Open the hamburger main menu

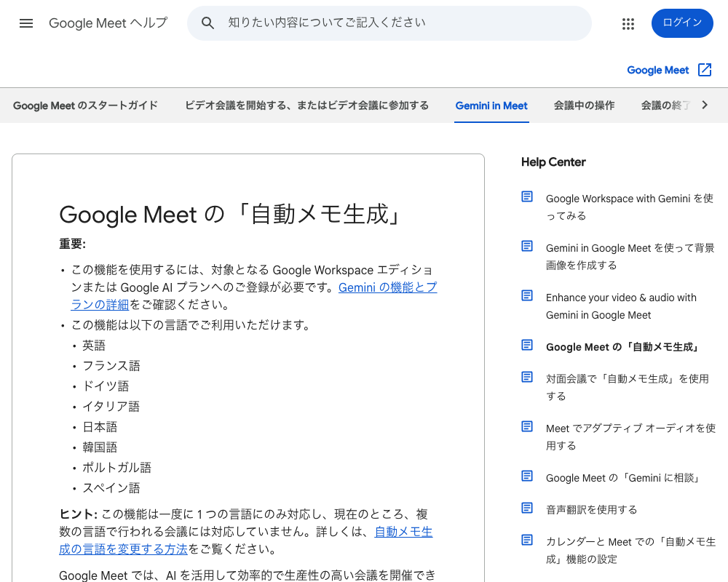[26, 23]
